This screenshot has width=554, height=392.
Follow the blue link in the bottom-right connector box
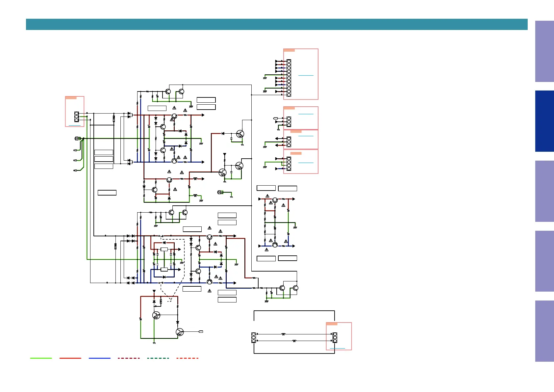point(338,348)
